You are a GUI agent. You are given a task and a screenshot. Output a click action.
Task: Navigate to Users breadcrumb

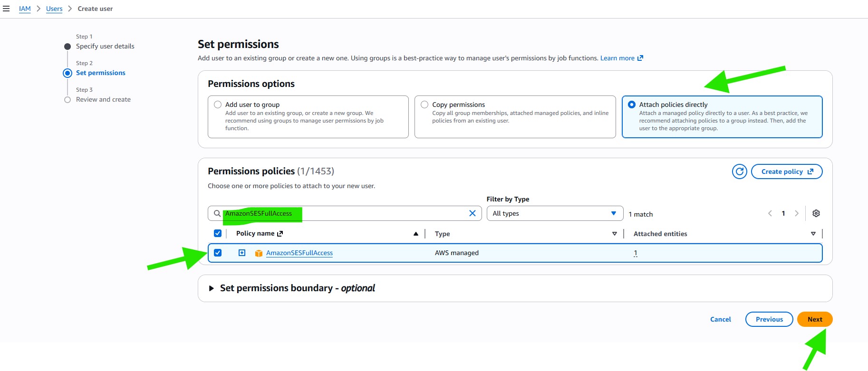point(54,9)
